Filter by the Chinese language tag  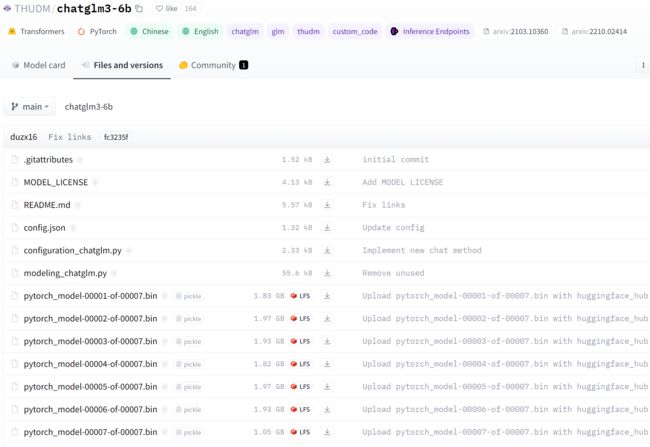coord(149,32)
